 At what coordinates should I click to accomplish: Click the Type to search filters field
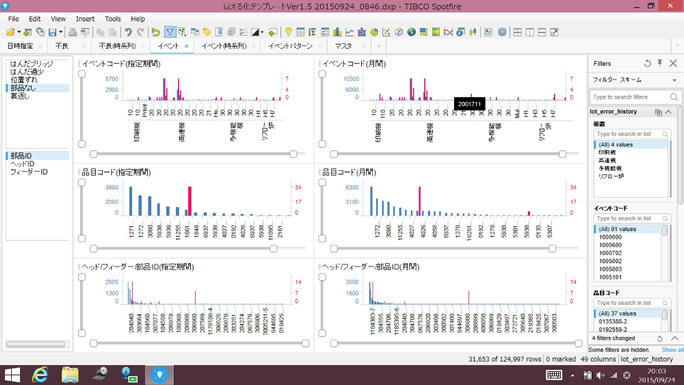[636, 97]
